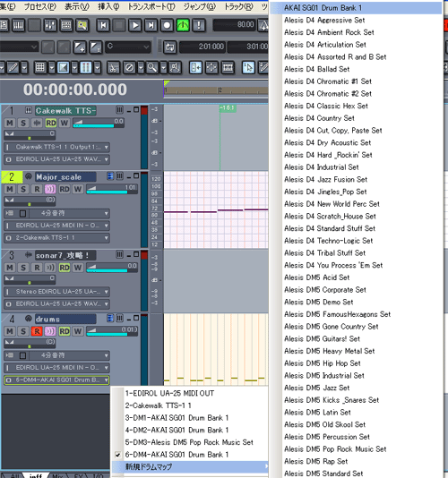
Task: Open the piano keys view icon
Action: coord(18,25)
